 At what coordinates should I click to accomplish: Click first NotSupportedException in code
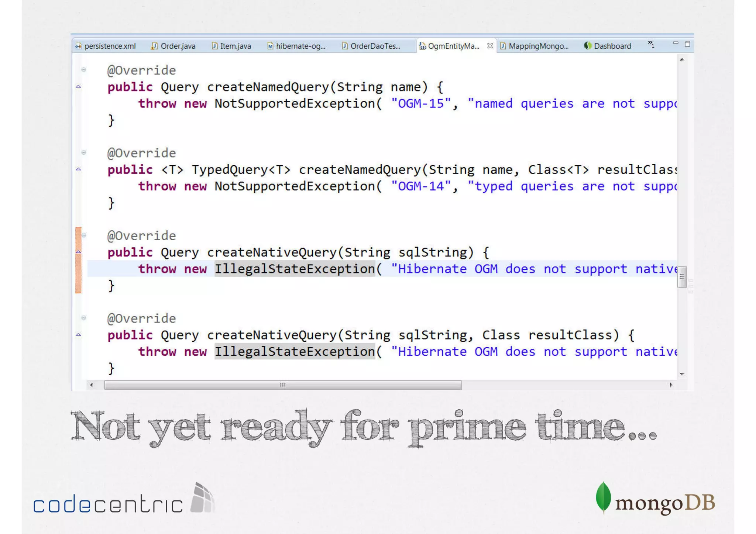tap(295, 103)
